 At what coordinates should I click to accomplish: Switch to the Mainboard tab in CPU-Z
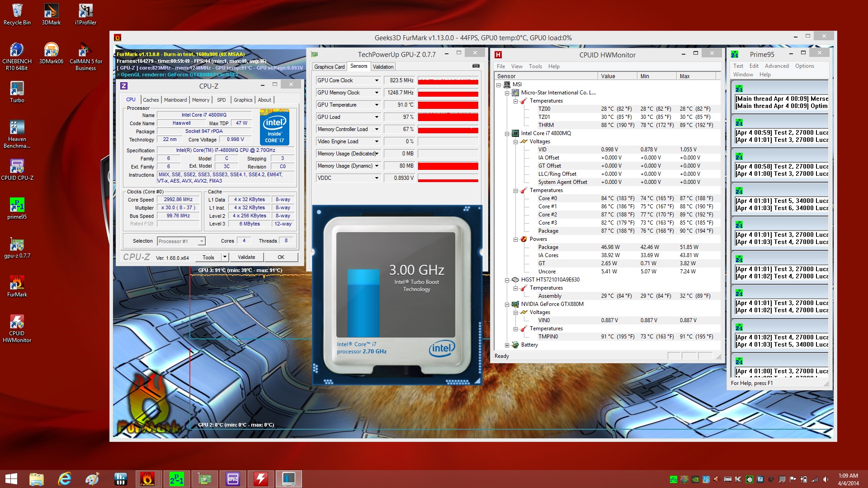coord(175,100)
